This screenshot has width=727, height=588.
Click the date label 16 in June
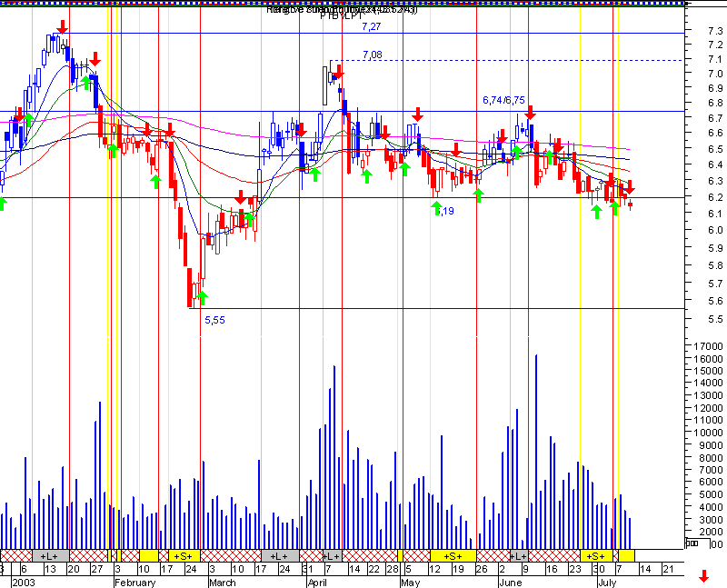(552, 569)
